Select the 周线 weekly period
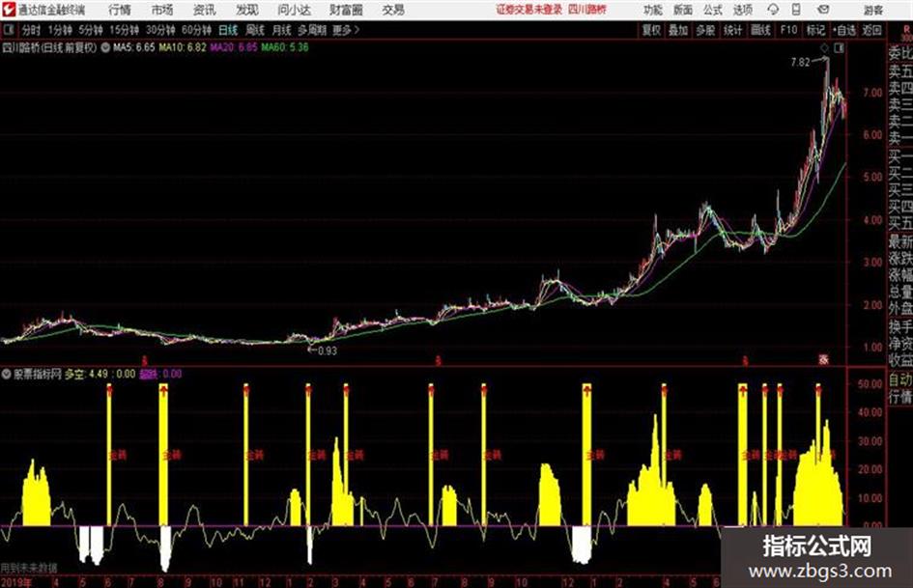The image size is (913, 588). (x=255, y=30)
